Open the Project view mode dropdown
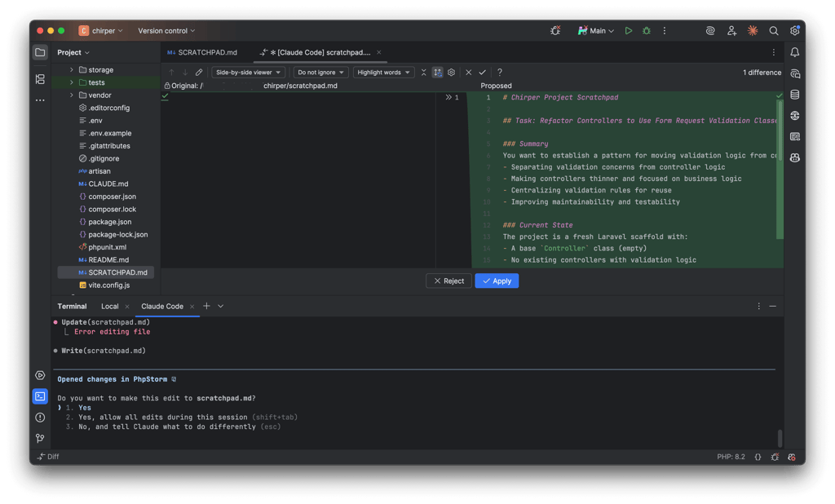Screen dimensions: 835x504 73,52
